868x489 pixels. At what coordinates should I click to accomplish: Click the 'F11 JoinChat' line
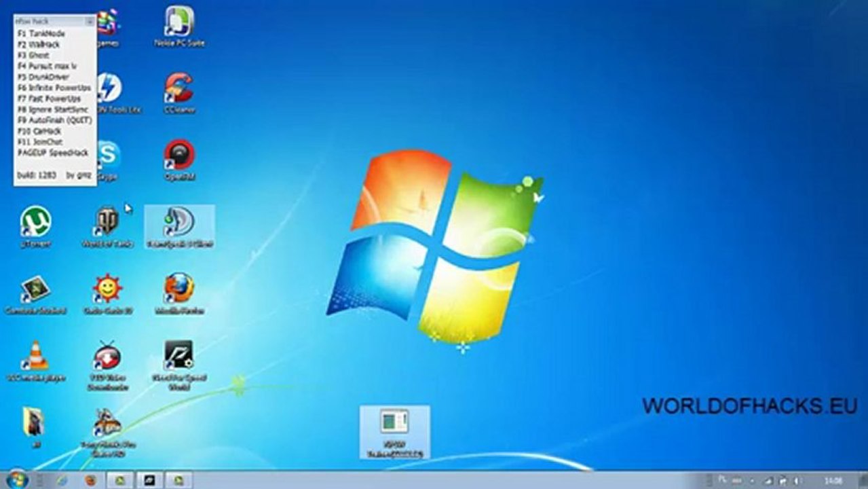tap(40, 142)
